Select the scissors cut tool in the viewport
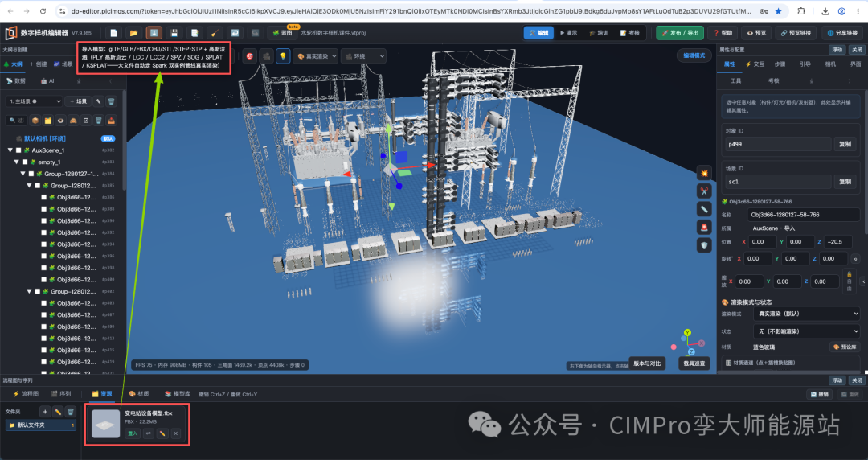The height and width of the screenshot is (460, 868). 704,191
